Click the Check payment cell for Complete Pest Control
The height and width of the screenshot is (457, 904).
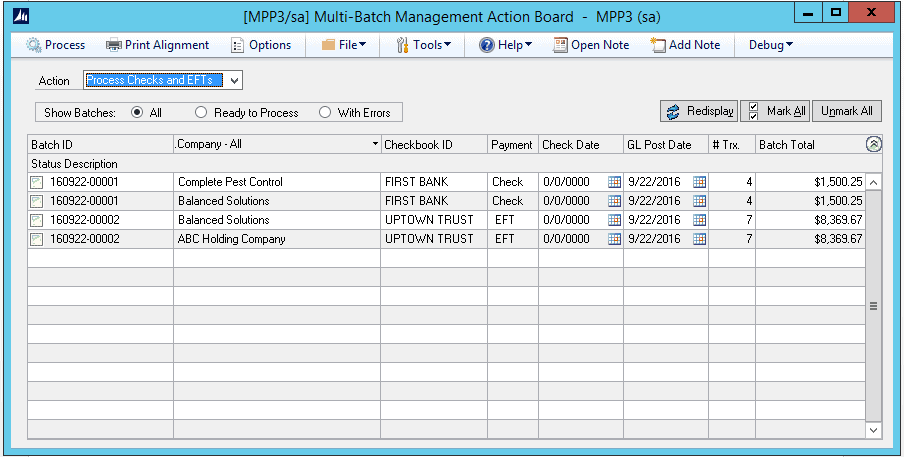point(513,182)
